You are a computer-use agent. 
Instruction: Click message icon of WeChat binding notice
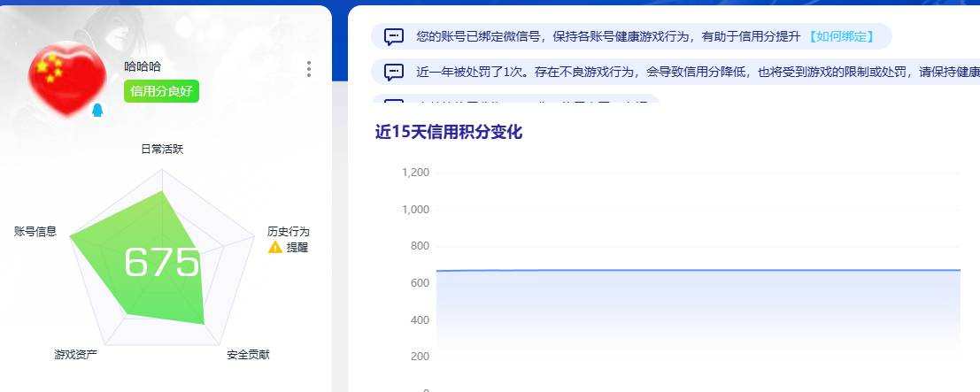pyautogui.click(x=394, y=37)
